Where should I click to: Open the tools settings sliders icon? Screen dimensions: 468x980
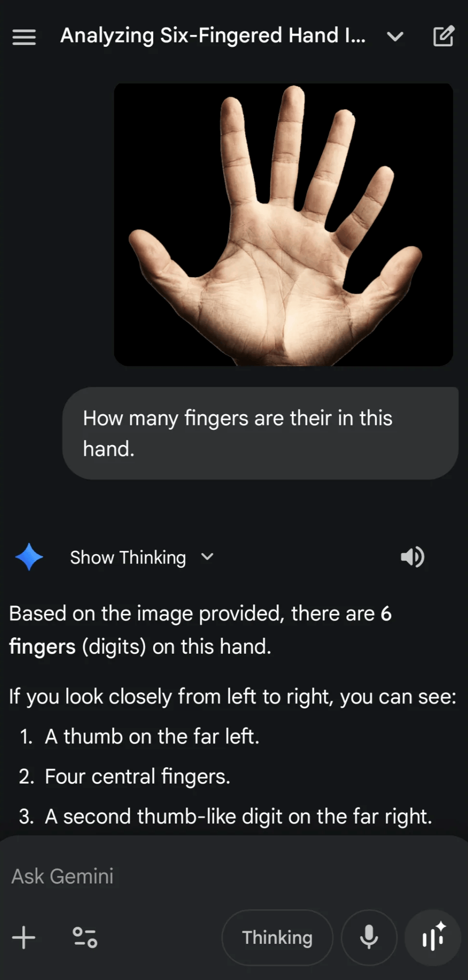pos(85,938)
